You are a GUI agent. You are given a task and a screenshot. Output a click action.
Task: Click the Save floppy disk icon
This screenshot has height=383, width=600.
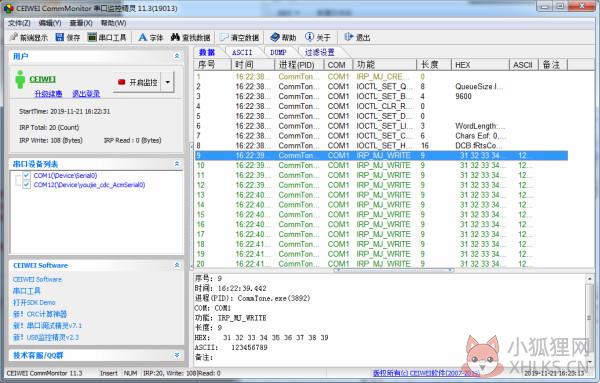[x=59, y=37]
